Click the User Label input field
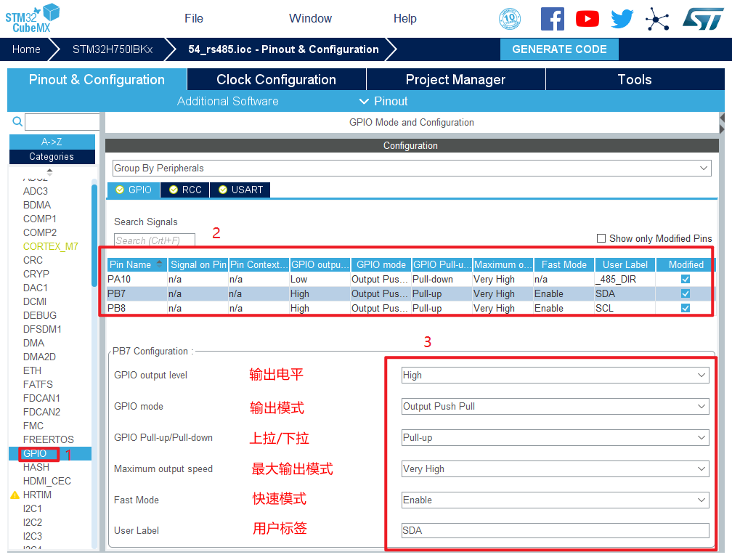 (555, 530)
